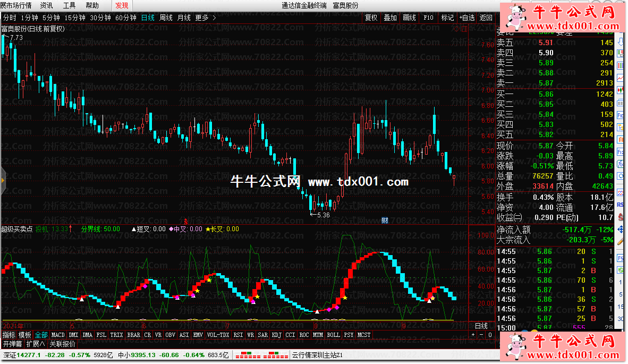The image size is (628, 364).
Task: Switch chart to 周线 weekly
Action: click(166, 18)
